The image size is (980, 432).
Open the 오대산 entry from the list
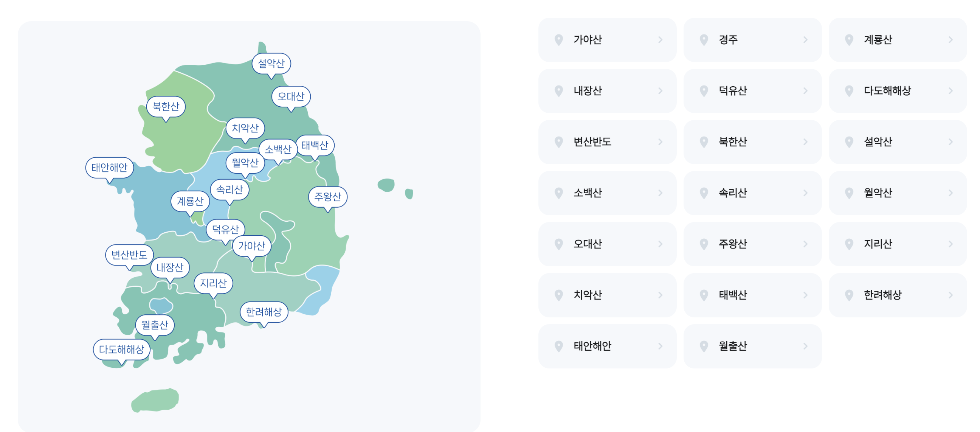(x=607, y=244)
